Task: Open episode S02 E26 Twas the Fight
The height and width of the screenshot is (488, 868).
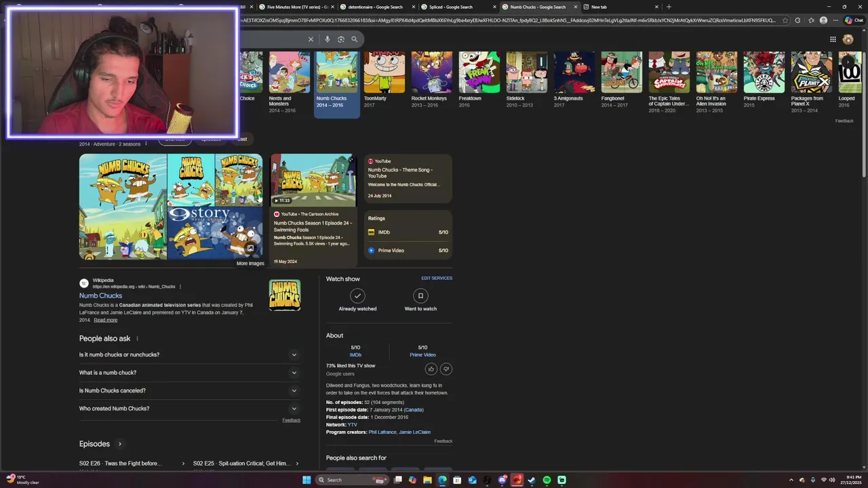Action: [132, 464]
